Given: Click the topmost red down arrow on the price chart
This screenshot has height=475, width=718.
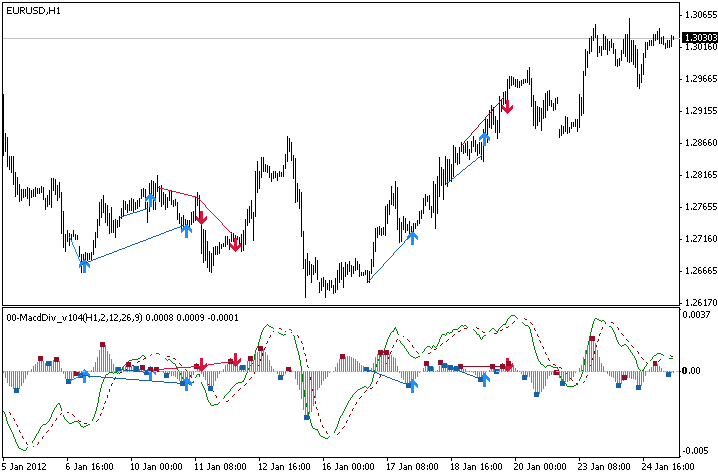Looking at the screenshot, I should 507,105.
